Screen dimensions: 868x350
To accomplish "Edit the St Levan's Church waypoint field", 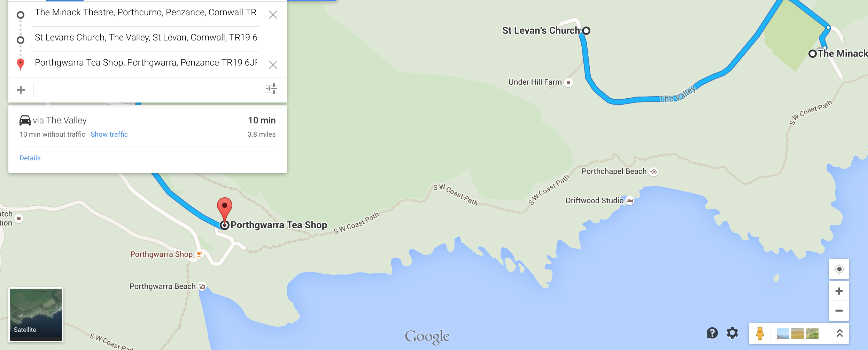I will pyautogui.click(x=146, y=38).
